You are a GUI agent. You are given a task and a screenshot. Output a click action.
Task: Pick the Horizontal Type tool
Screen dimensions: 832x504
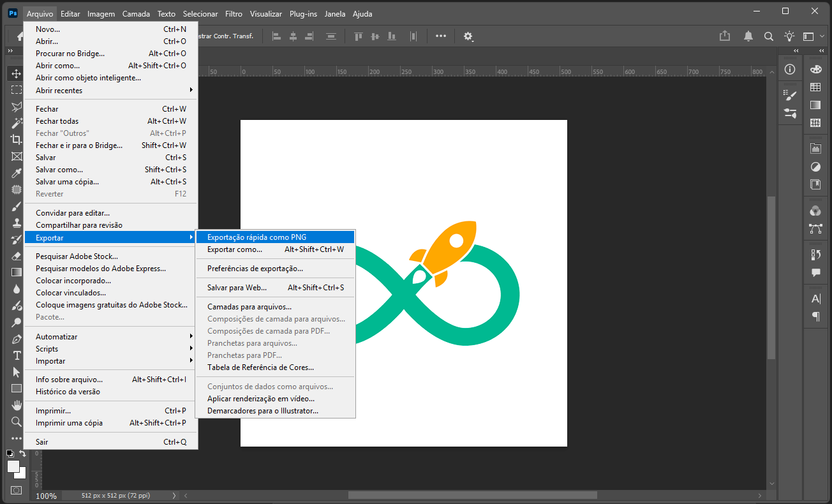17,355
